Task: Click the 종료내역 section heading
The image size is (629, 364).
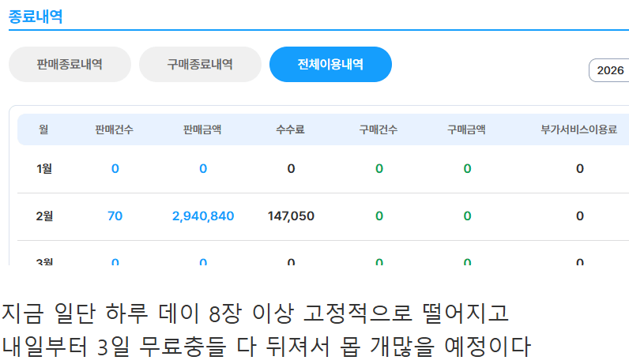Action: pyautogui.click(x=36, y=16)
